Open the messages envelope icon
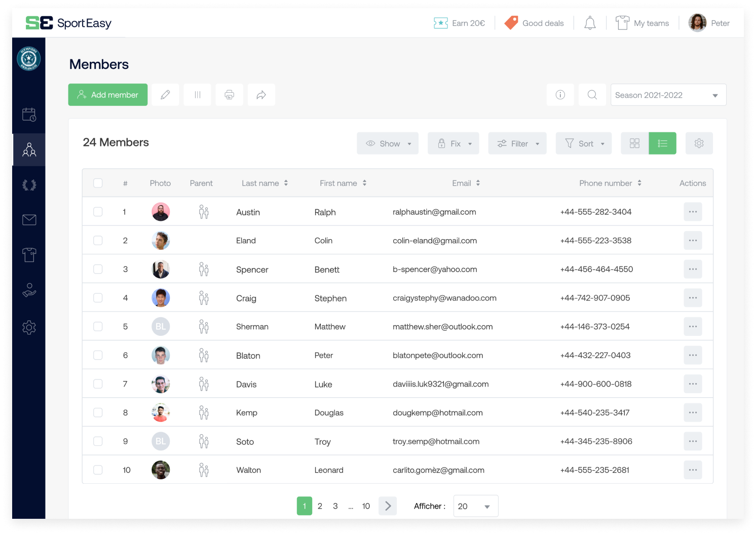Image resolution: width=756 pixels, height=535 pixels. [x=29, y=220]
